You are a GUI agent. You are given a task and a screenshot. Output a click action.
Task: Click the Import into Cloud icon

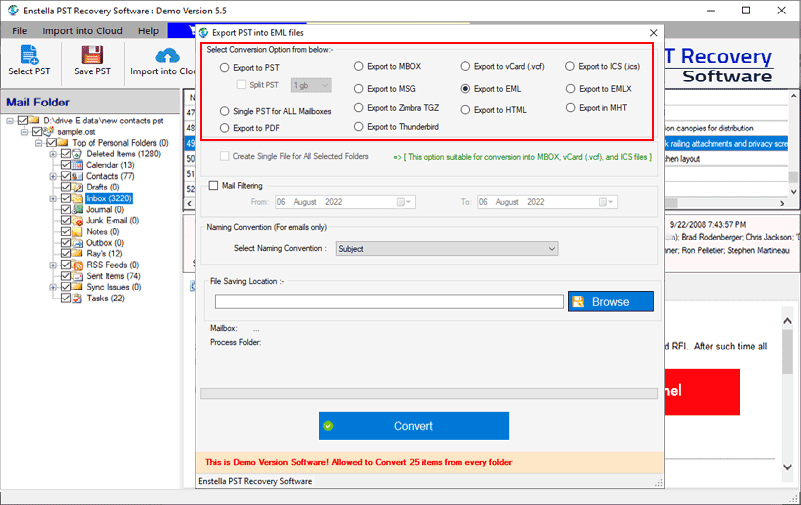point(165,55)
